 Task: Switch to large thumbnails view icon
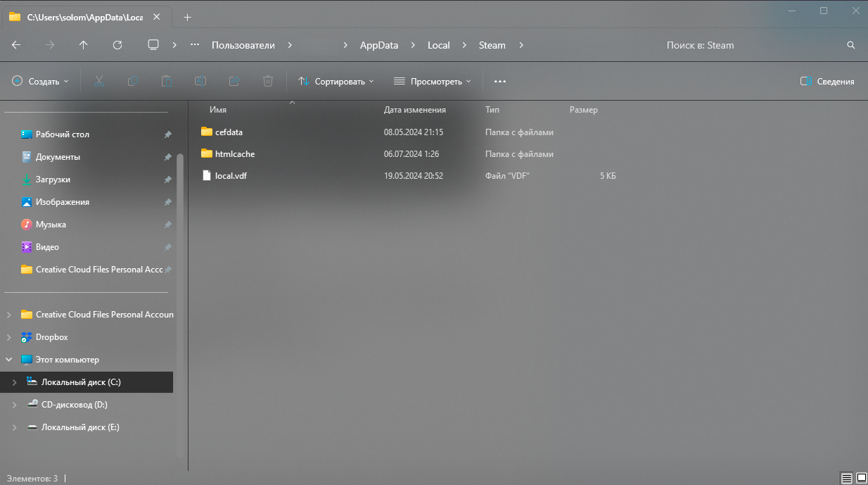[861, 477]
